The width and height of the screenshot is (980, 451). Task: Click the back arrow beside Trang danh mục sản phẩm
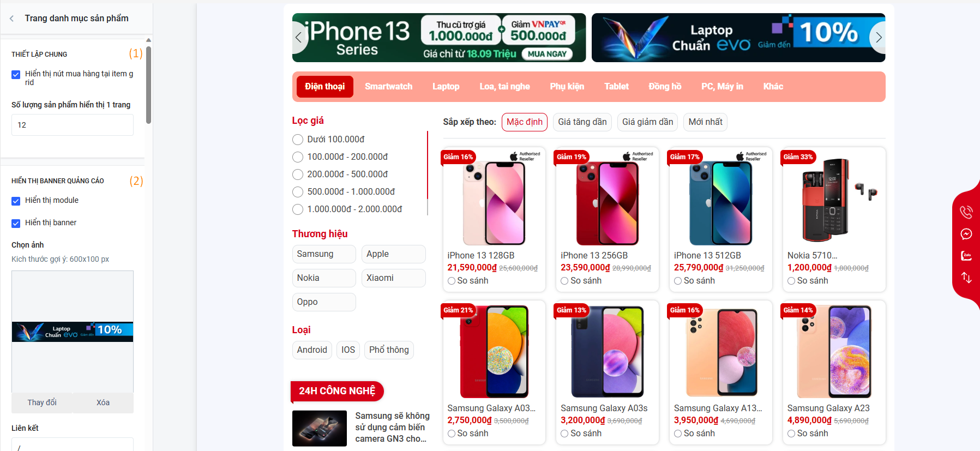pyautogui.click(x=11, y=19)
